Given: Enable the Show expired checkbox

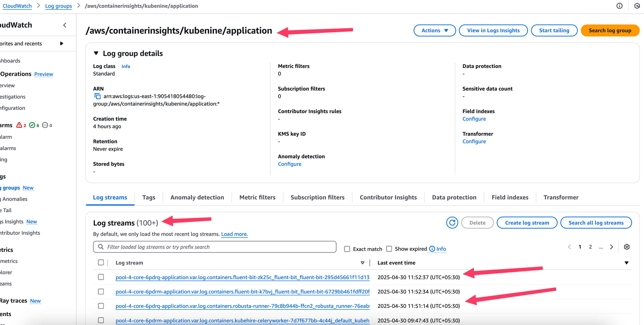Looking at the screenshot, I should pos(389,249).
